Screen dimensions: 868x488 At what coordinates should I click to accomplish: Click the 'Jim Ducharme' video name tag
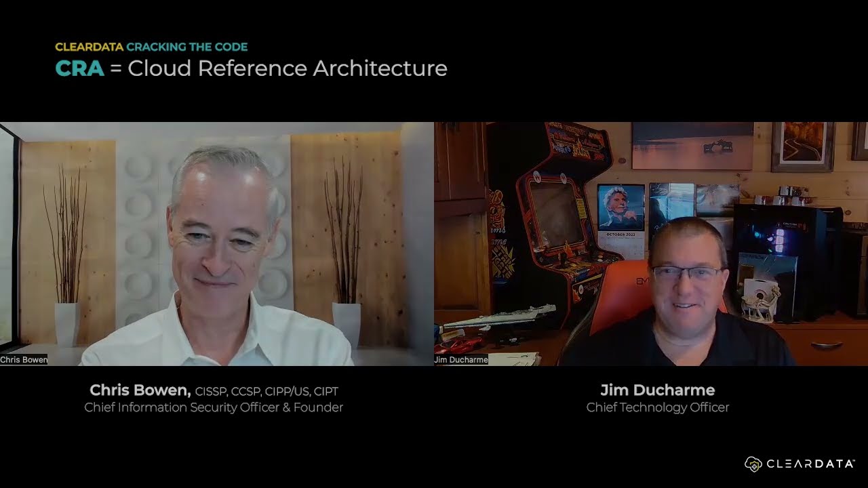click(x=461, y=360)
